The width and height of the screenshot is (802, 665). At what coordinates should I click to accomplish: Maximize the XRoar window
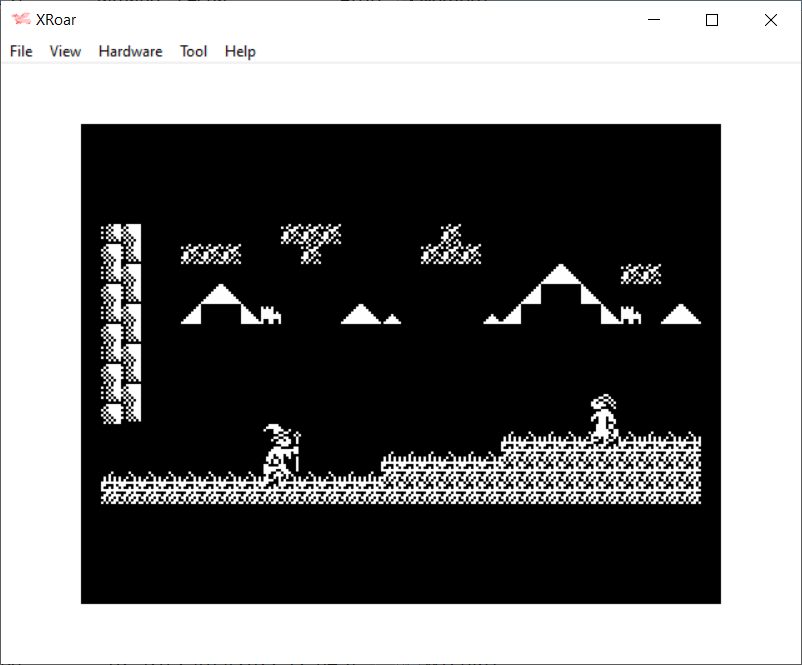click(x=712, y=20)
